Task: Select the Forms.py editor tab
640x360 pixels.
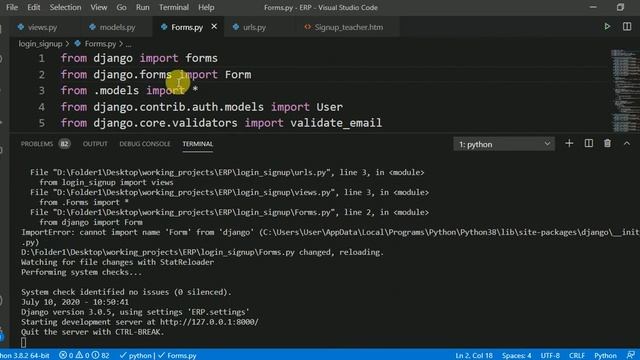Action: (187, 27)
